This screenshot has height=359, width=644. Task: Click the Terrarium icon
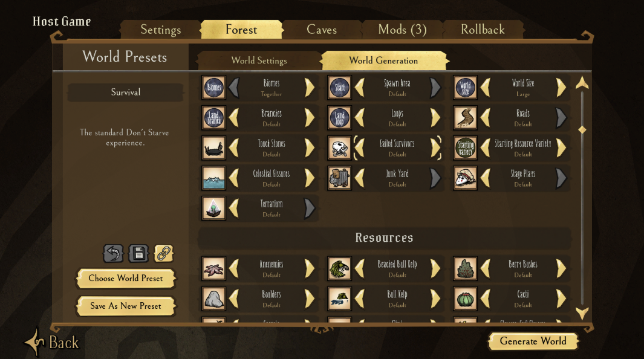click(213, 208)
